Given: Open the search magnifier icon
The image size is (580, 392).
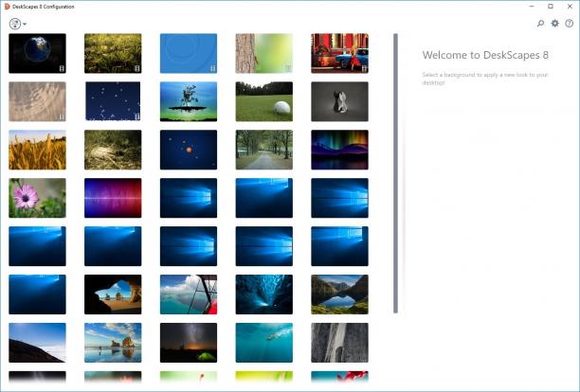Looking at the screenshot, I should click(540, 24).
